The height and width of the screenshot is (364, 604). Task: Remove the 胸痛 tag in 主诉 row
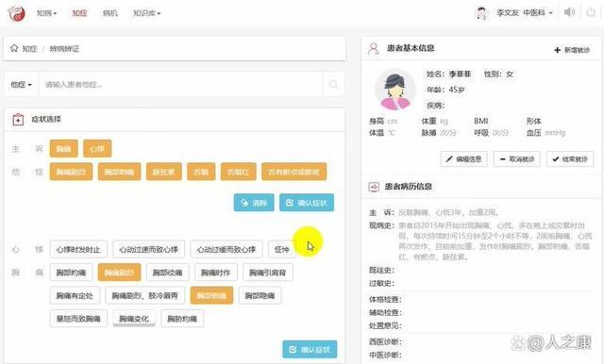click(63, 149)
